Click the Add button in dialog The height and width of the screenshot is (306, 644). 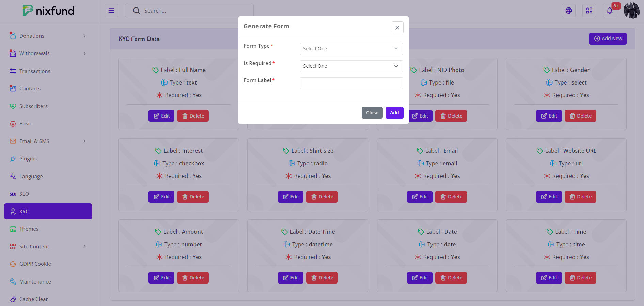click(x=394, y=113)
